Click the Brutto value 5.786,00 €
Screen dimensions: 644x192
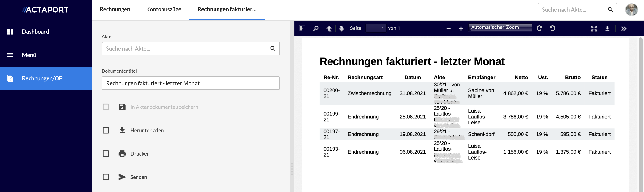(x=568, y=93)
